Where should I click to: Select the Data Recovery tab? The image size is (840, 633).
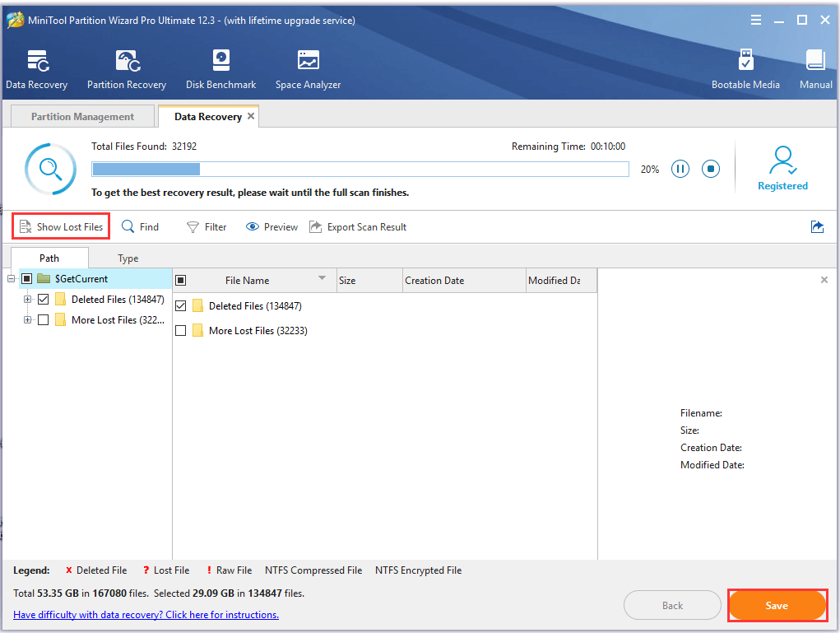click(208, 116)
